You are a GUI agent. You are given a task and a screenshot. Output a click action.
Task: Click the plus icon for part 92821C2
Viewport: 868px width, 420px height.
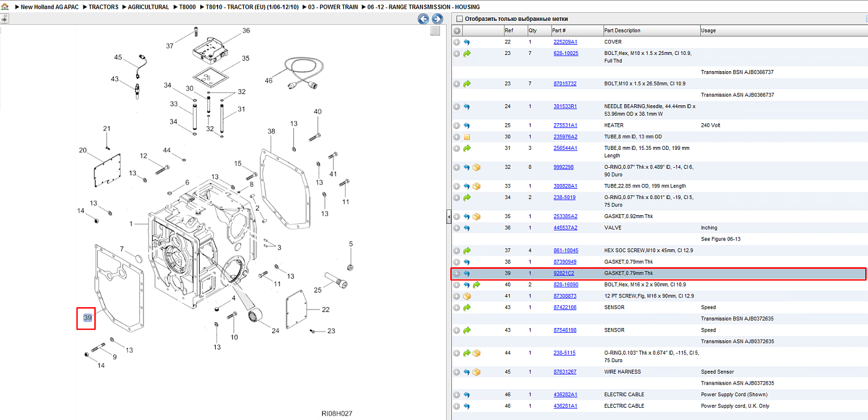click(x=457, y=273)
